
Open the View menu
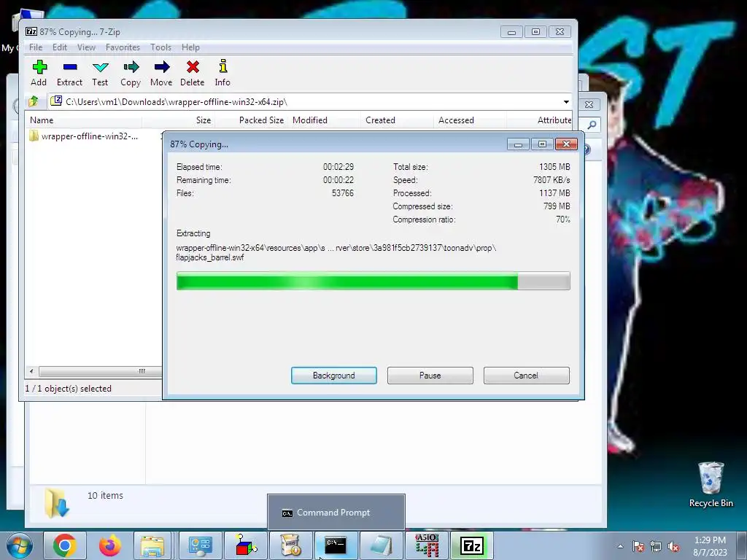pyautogui.click(x=86, y=47)
